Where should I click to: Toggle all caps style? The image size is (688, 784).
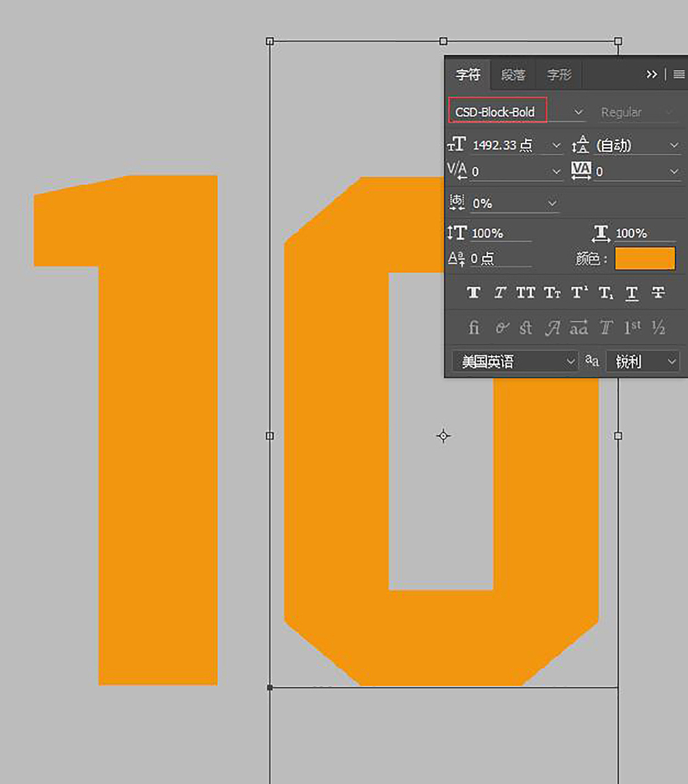[x=526, y=293]
